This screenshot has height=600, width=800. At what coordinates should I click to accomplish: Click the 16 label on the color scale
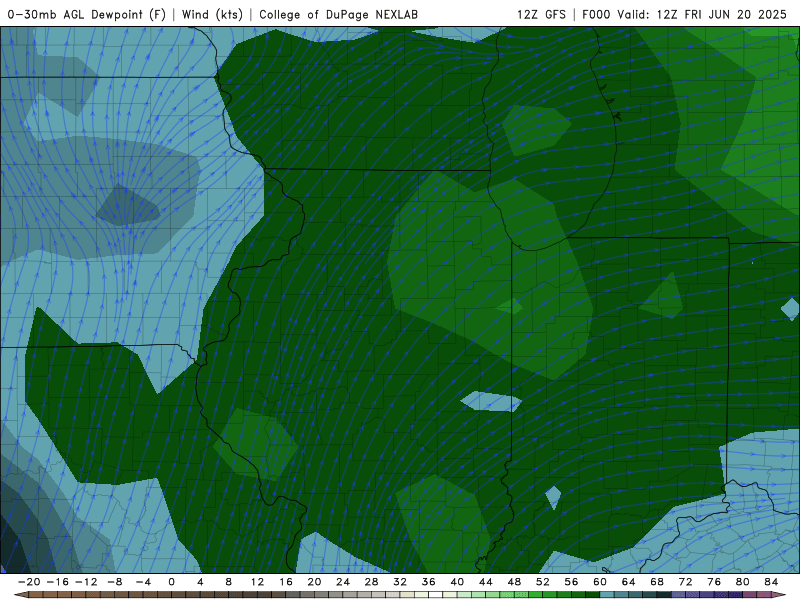coord(286,582)
